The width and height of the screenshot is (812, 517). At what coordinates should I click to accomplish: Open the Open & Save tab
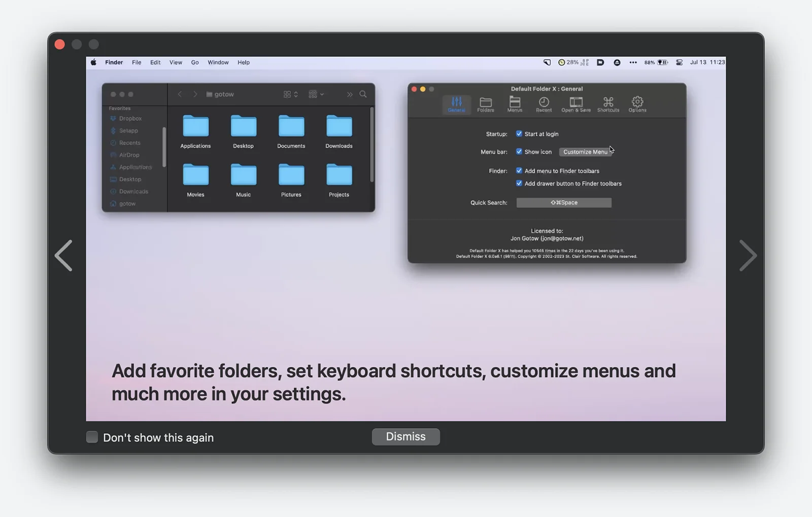[x=576, y=104]
